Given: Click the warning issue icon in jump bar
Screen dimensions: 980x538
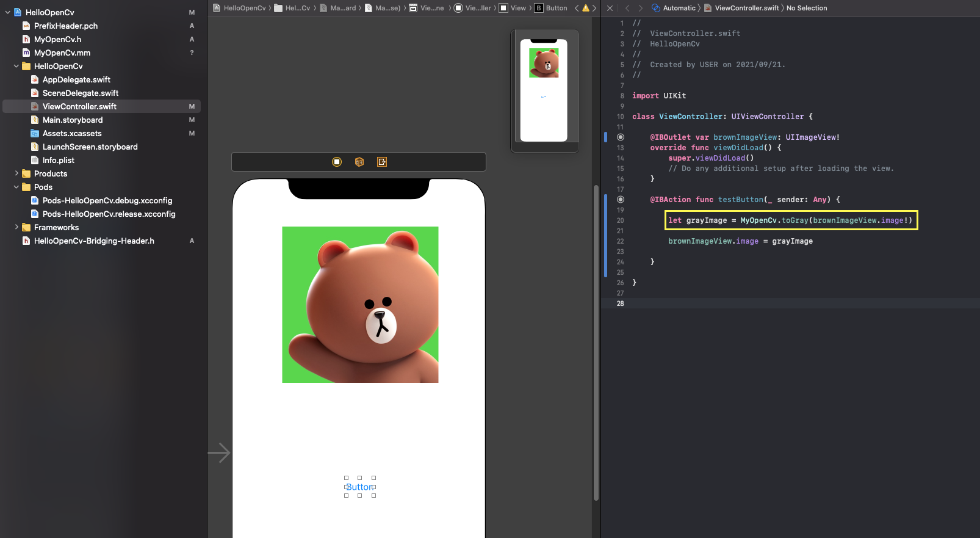Looking at the screenshot, I should tap(586, 8).
